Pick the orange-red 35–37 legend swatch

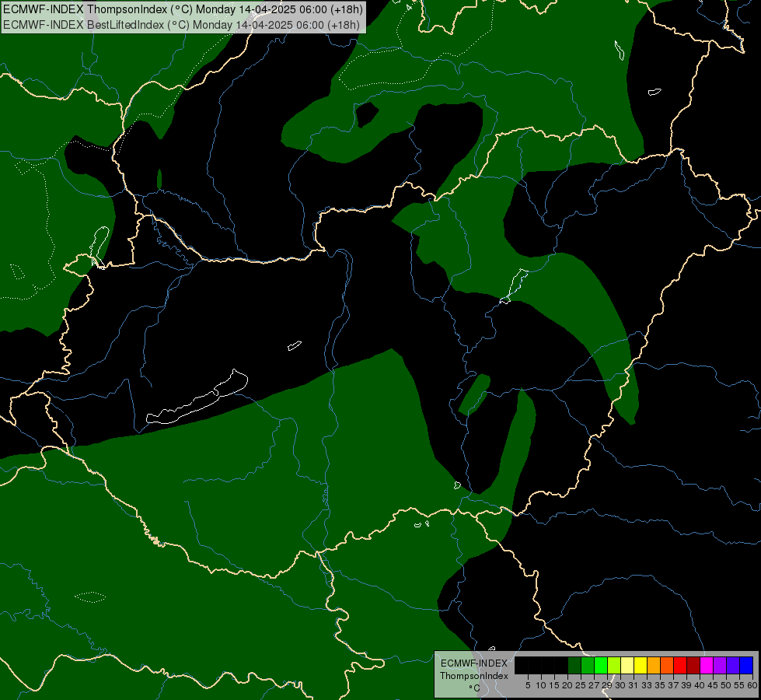(667, 665)
